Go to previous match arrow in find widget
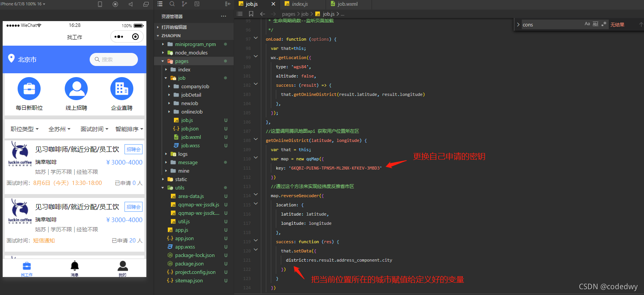The height and width of the screenshot is (295, 644). 641,24
